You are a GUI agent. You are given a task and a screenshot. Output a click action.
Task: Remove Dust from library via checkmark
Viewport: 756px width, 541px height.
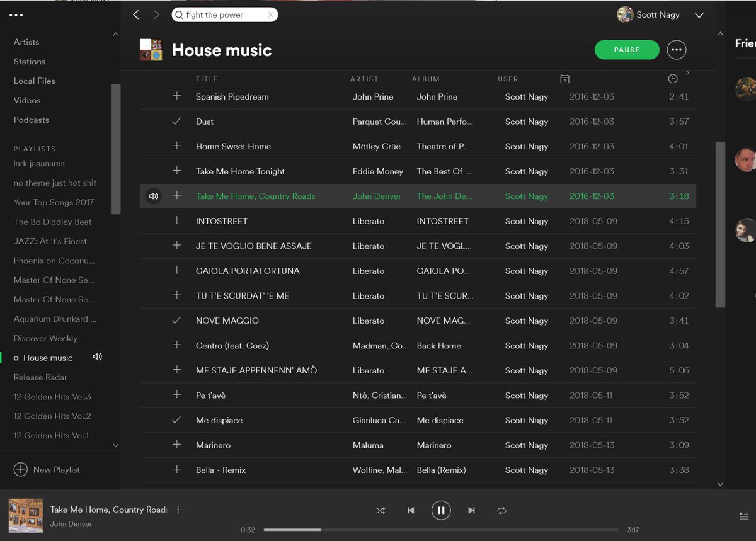point(176,122)
